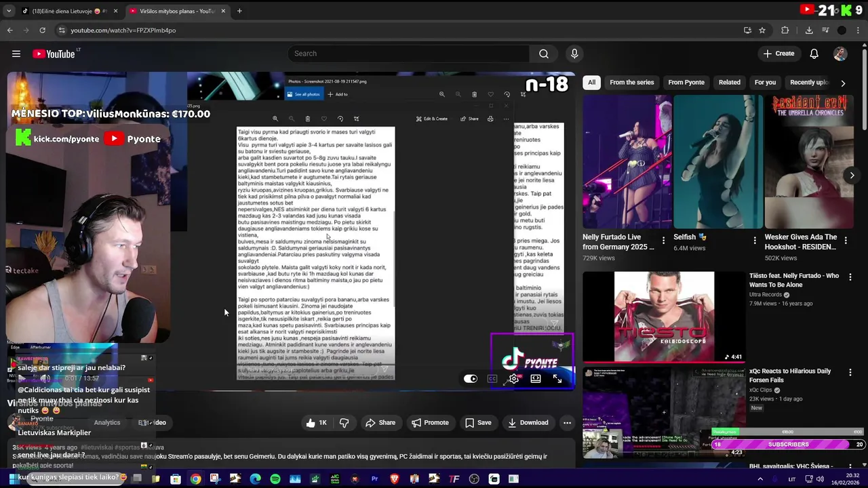Open Tiësto Who Wants To Be Alone thumbnail
The width and height of the screenshot is (868, 488).
click(x=663, y=317)
